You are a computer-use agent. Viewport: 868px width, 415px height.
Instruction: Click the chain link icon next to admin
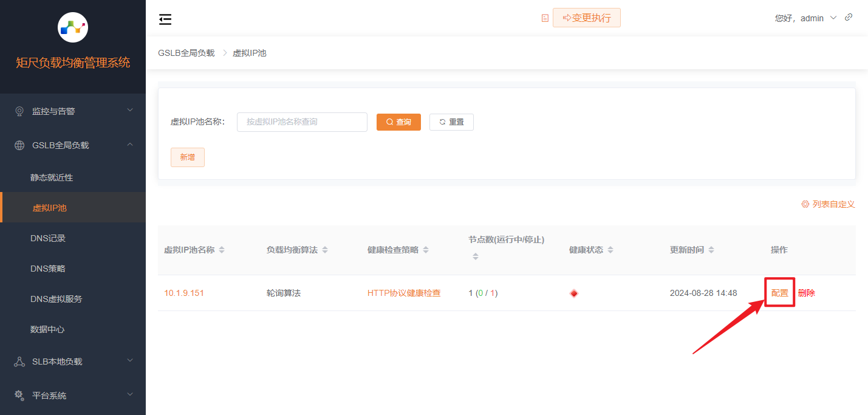tap(849, 17)
